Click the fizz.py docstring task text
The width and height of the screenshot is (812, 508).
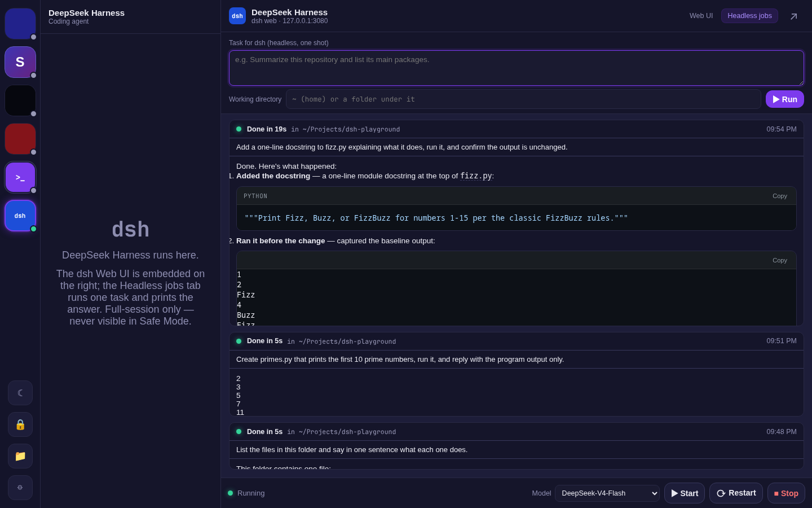click(402, 147)
